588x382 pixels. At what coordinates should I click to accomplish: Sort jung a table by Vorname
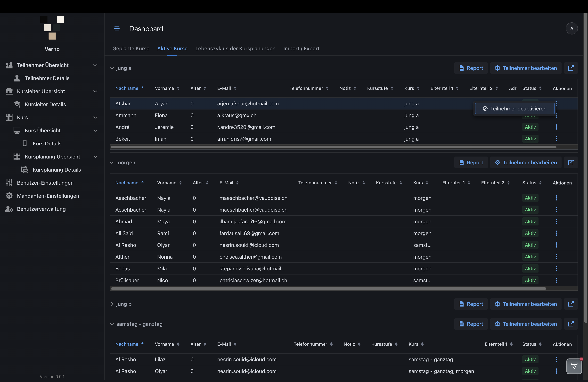coord(167,88)
